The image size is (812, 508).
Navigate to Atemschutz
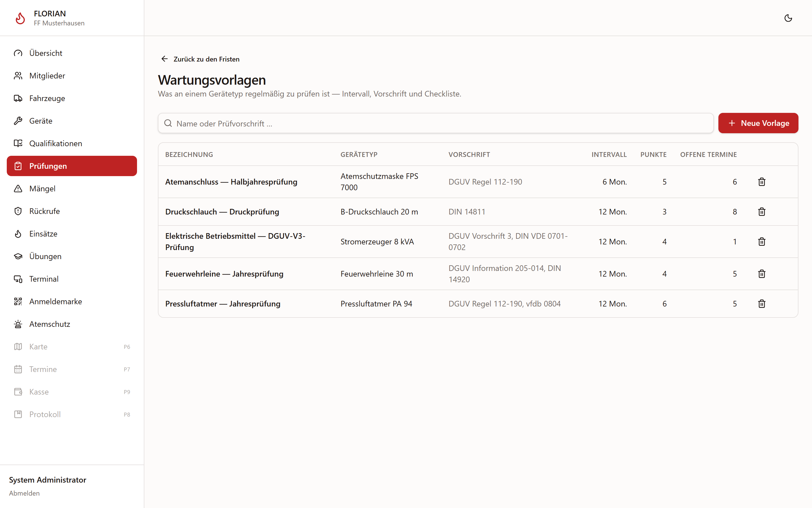72,324
